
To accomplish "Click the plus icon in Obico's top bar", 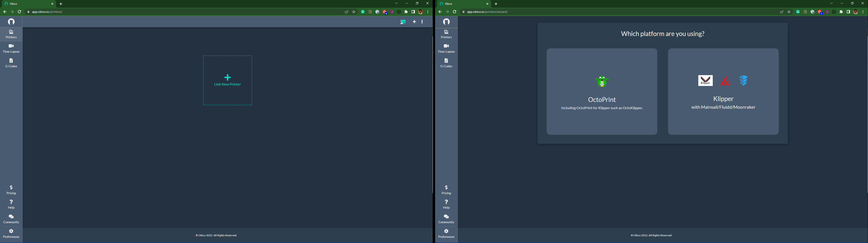I will tap(414, 22).
